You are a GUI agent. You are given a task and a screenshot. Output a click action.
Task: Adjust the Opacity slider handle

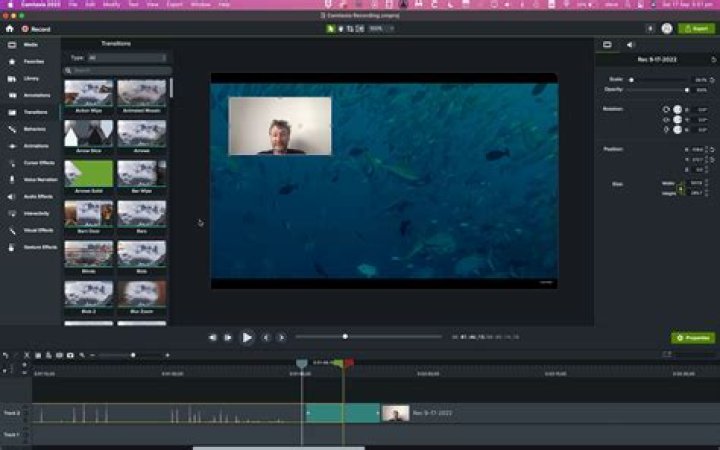tap(687, 90)
